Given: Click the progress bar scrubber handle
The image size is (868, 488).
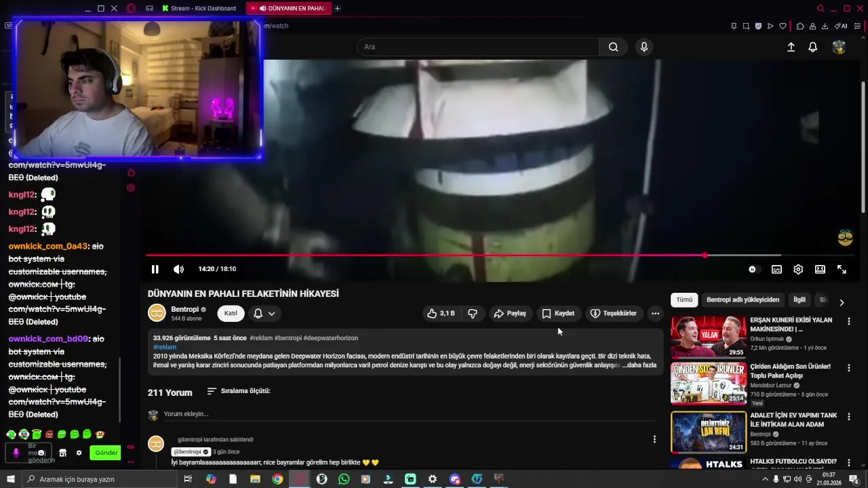Looking at the screenshot, I should click(x=705, y=256).
